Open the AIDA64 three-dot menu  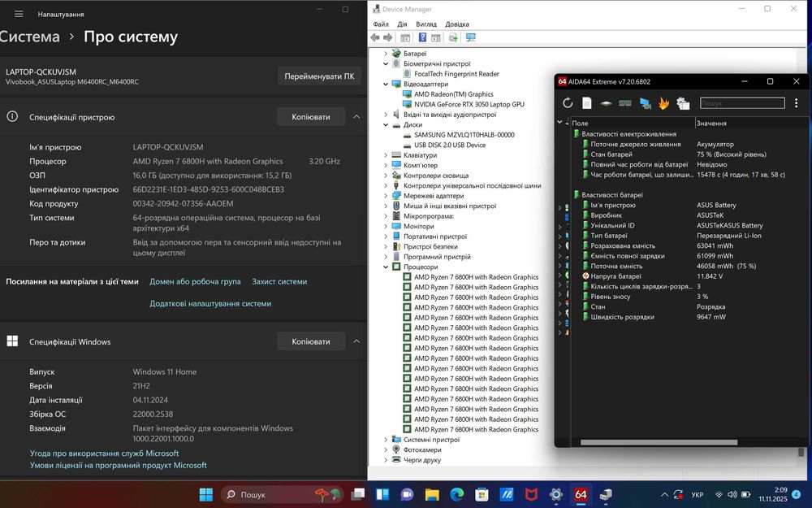coord(797,103)
